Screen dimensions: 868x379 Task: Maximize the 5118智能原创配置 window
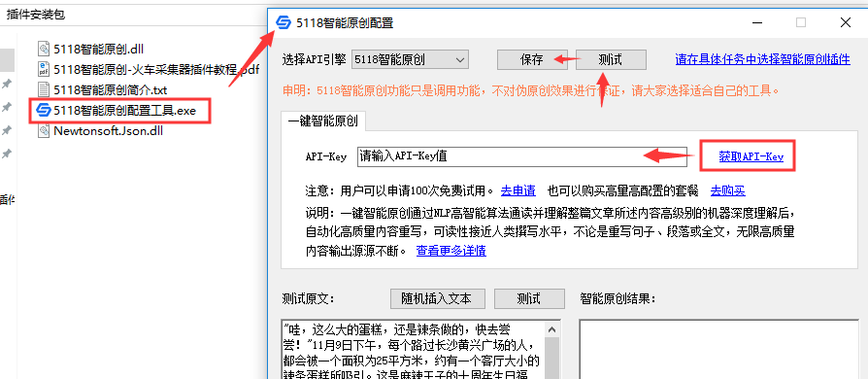pos(800,22)
